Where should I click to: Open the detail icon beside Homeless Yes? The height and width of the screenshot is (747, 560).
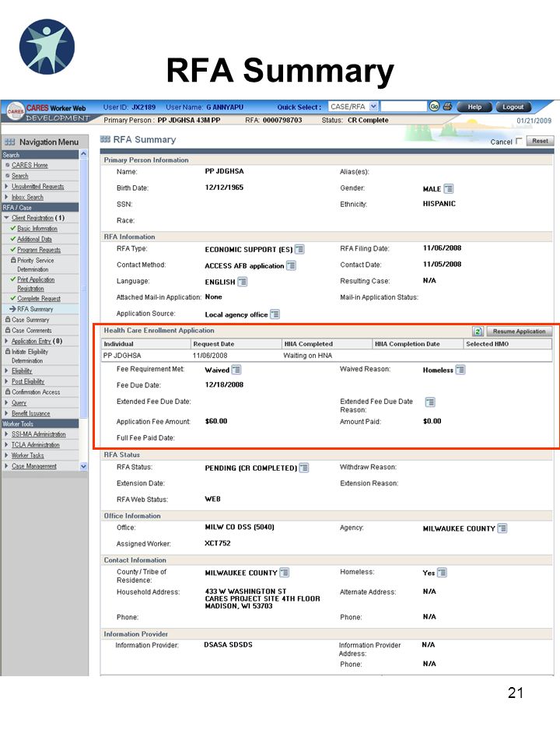[442, 573]
